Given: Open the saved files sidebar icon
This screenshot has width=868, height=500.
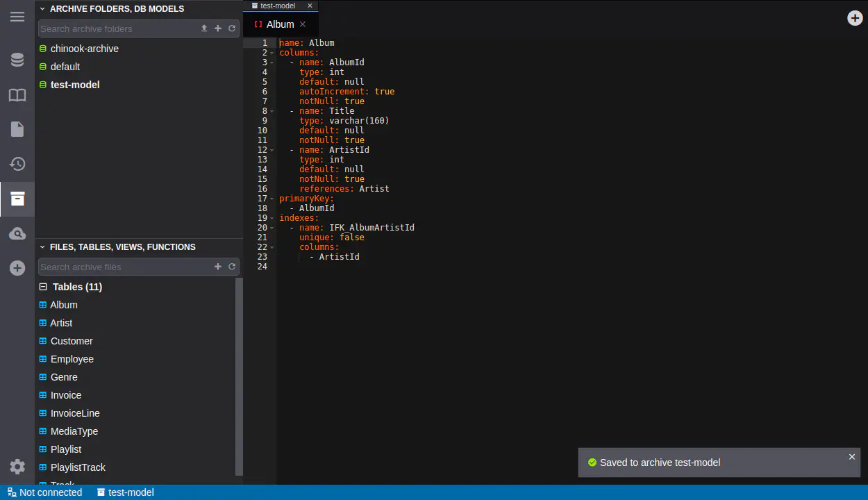Looking at the screenshot, I should pos(17,129).
